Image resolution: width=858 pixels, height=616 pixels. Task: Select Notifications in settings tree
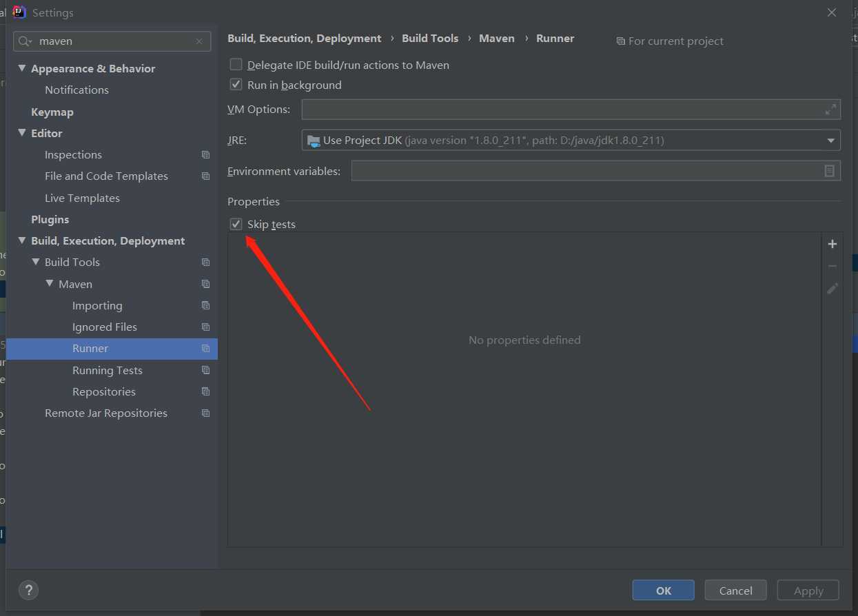76,90
